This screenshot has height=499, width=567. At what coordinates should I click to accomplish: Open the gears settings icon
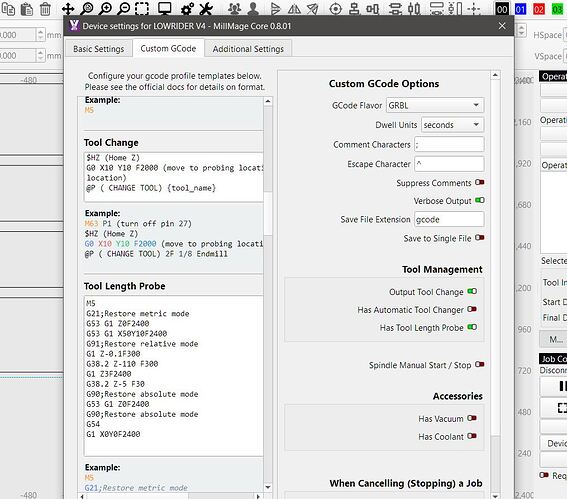[x=187, y=9]
